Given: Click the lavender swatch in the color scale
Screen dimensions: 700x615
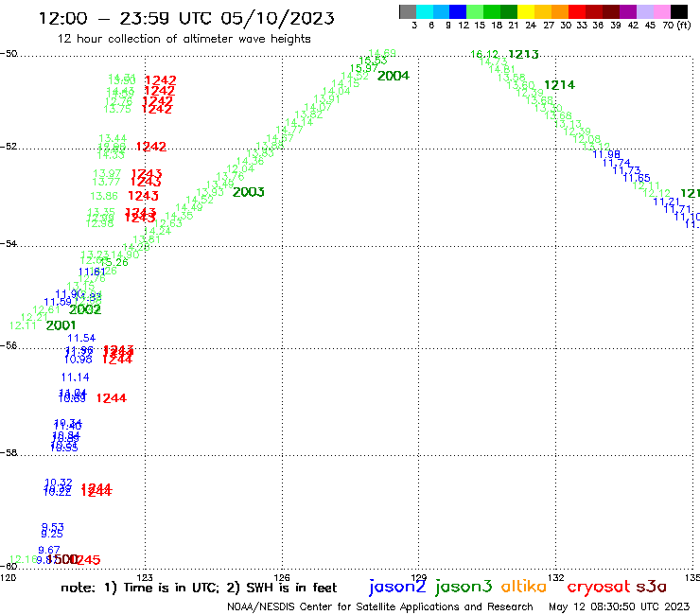Looking at the screenshot, I should click(644, 12).
